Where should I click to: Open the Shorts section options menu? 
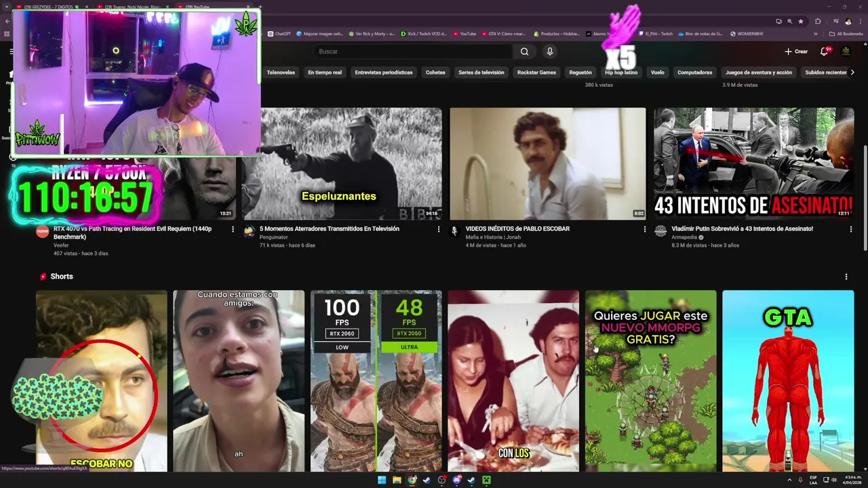tap(846, 277)
